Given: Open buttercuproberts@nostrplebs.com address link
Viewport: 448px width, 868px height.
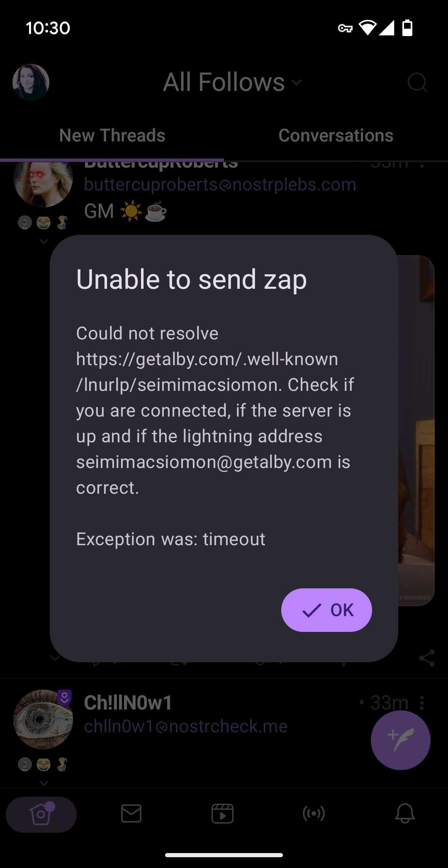Looking at the screenshot, I should point(220,185).
